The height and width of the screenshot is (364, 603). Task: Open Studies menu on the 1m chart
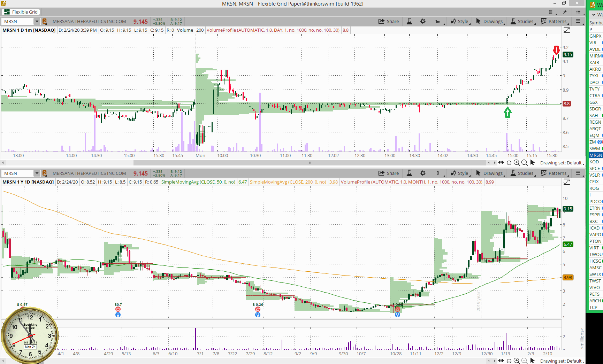point(522,21)
